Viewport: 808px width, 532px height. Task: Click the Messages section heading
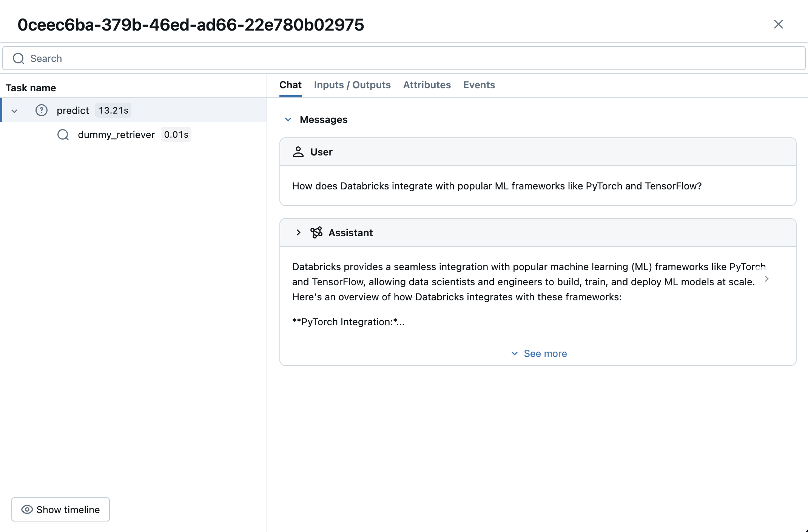click(324, 120)
